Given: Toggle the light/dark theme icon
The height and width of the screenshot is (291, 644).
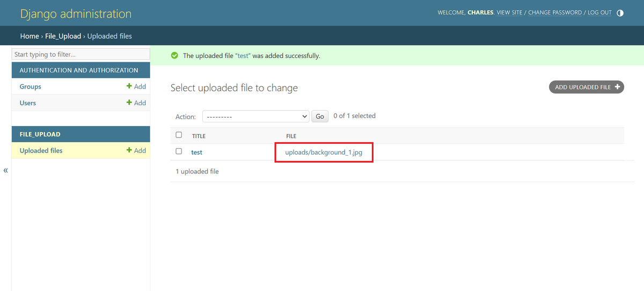Looking at the screenshot, I should click(x=620, y=13).
